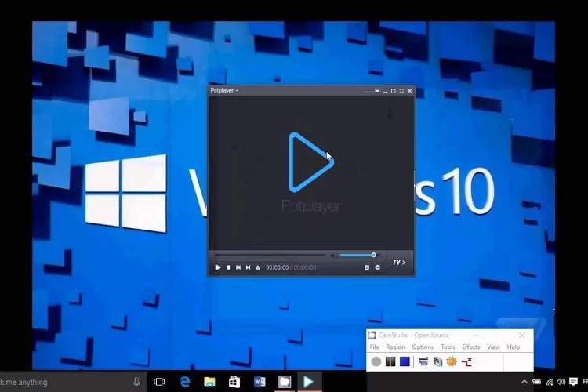
Task: Click the elapsed time 00:00:00 display
Action: (277, 267)
